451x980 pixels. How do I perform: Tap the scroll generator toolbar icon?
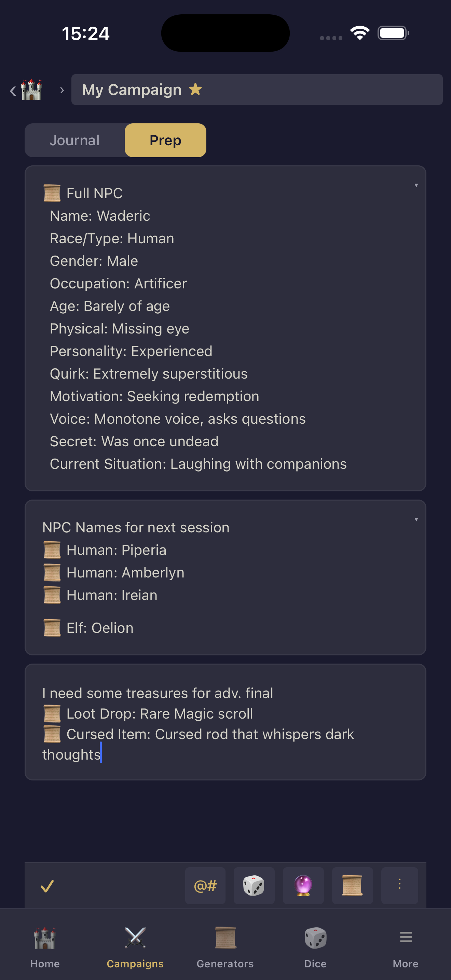click(352, 886)
